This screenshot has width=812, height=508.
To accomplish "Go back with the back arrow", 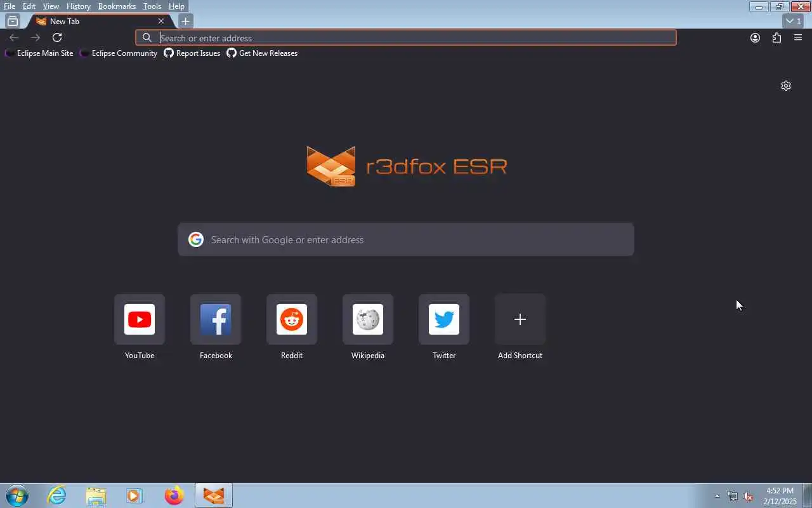I will [14, 37].
